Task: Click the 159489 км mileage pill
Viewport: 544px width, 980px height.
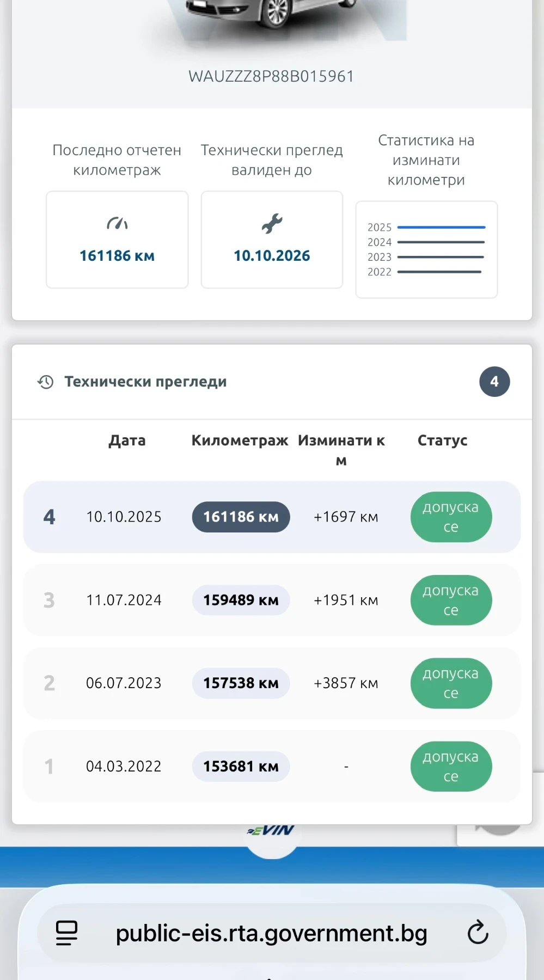Action: click(241, 600)
